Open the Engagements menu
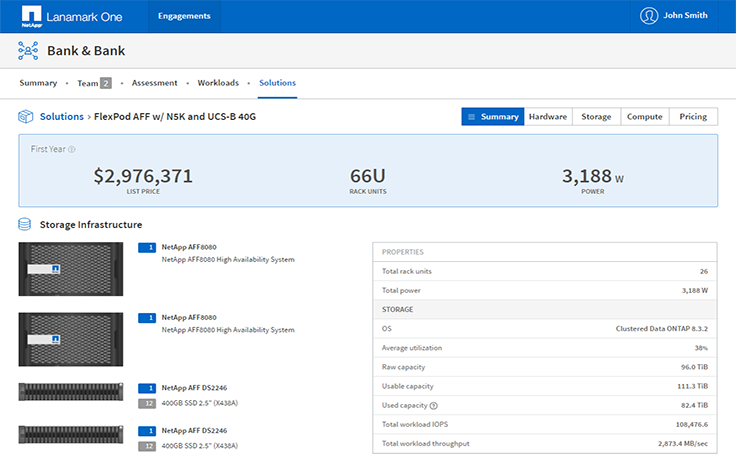This screenshot has height=460, width=736. coord(184,16)
